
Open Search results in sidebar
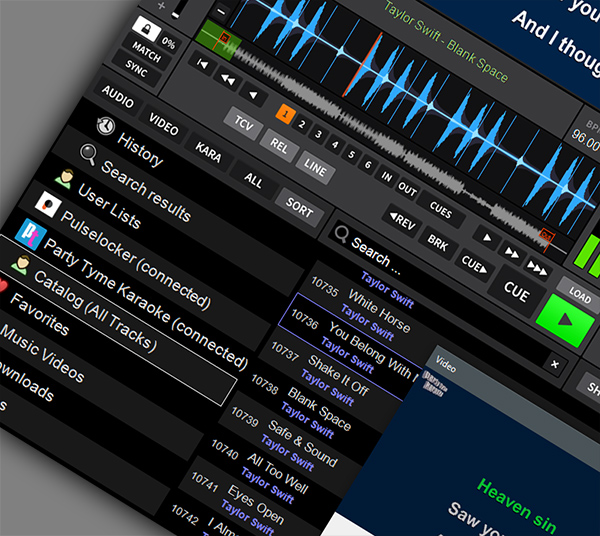[146, 191]
